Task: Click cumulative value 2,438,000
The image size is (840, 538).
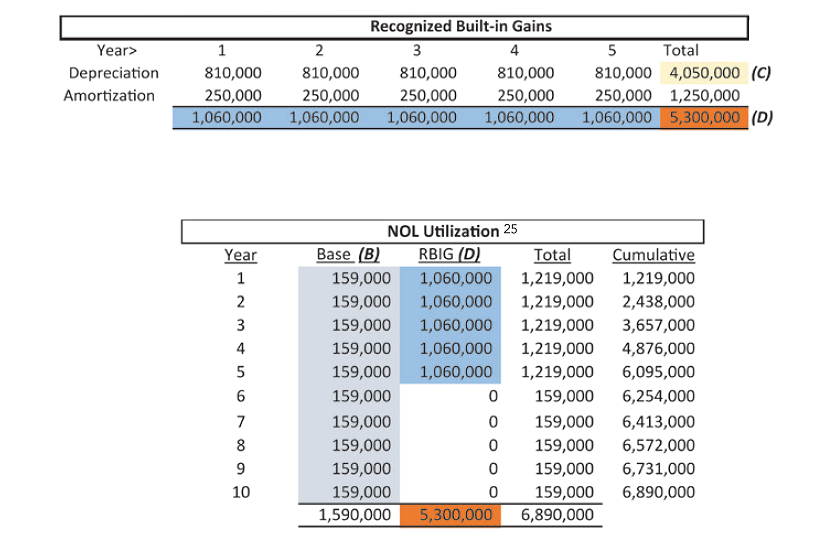Action: point(658,300)
